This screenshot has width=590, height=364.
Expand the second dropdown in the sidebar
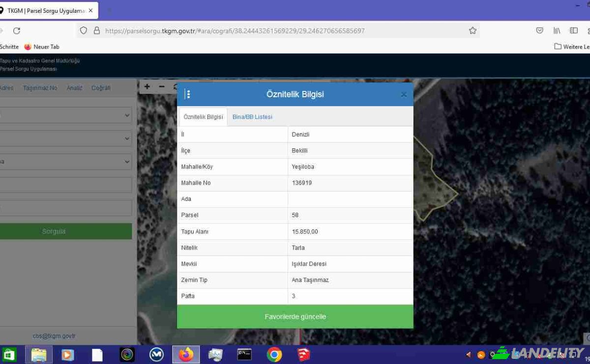tap(66, 139)
